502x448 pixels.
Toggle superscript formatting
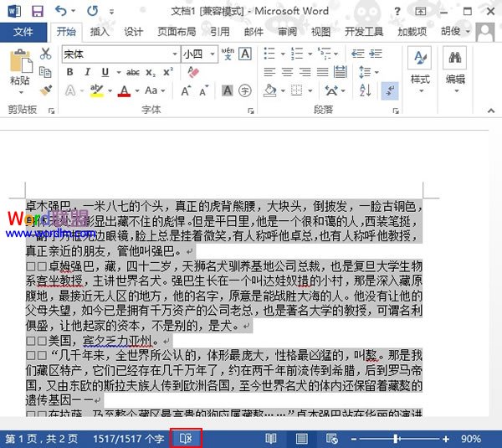coord(168,72)
